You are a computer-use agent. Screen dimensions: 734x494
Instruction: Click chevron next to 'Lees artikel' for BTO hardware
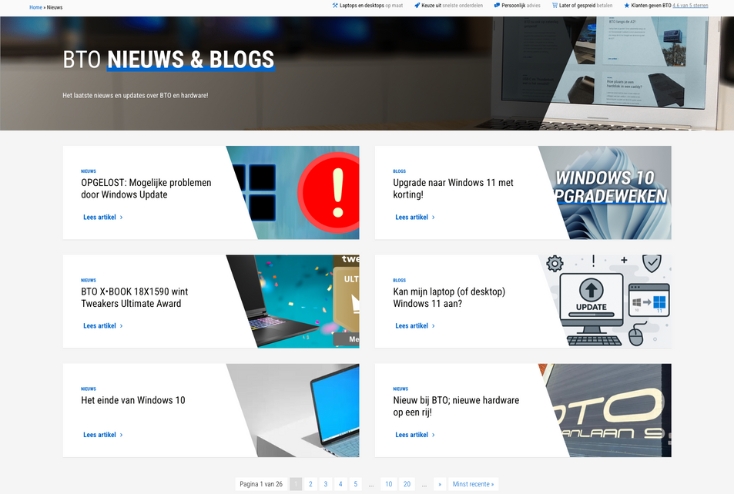434,435
